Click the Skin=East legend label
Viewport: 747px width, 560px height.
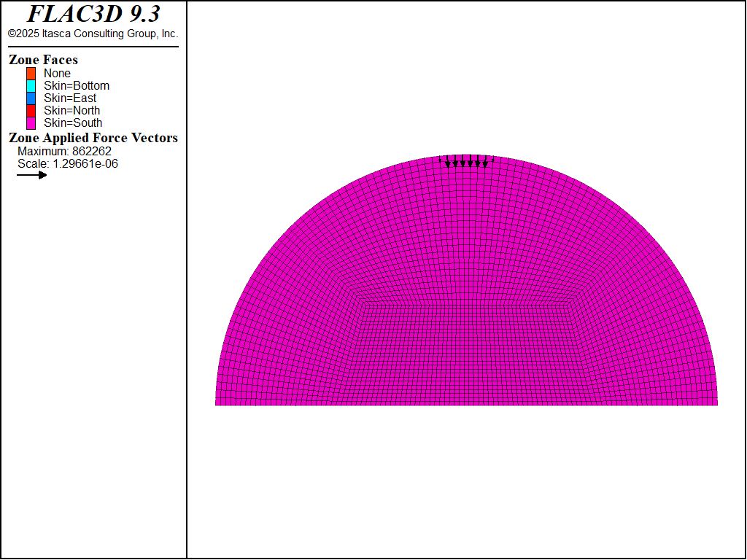click(70, 98)
